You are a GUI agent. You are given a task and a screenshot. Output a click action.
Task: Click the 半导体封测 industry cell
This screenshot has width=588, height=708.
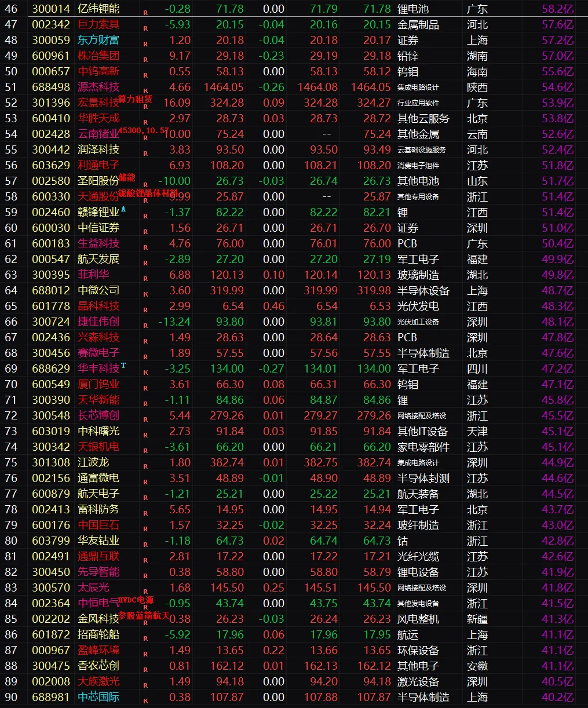point(423,478)
